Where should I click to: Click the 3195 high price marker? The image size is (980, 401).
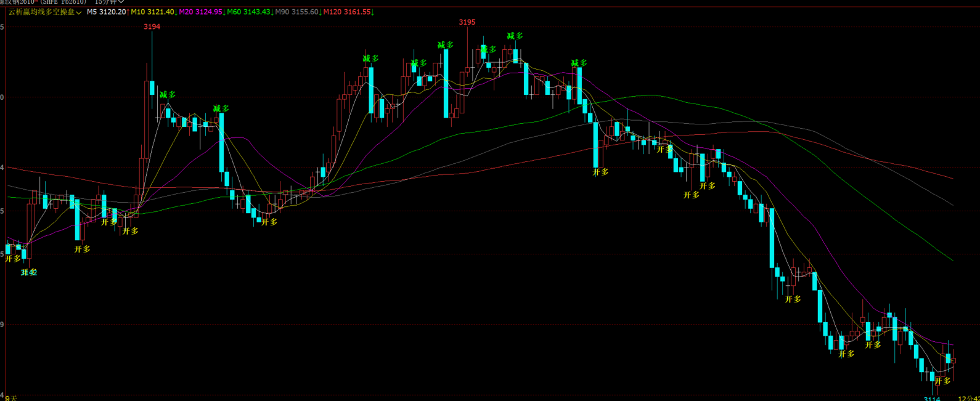(467, 22)
